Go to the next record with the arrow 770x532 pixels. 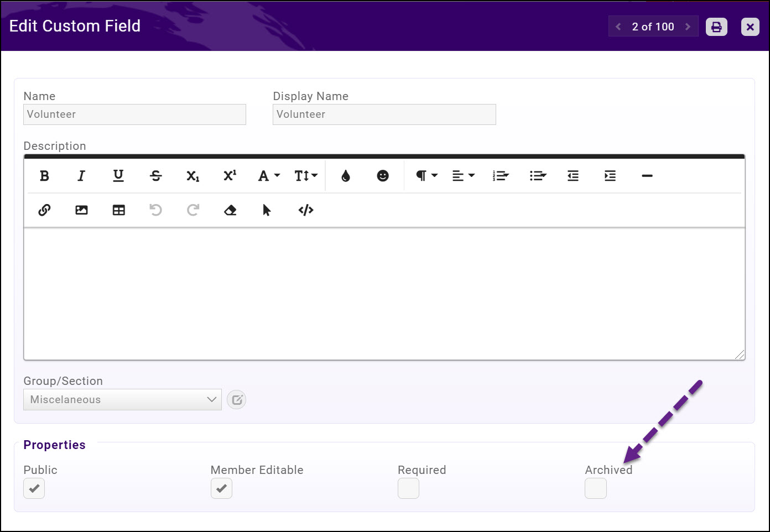click(x=688, y=27)
